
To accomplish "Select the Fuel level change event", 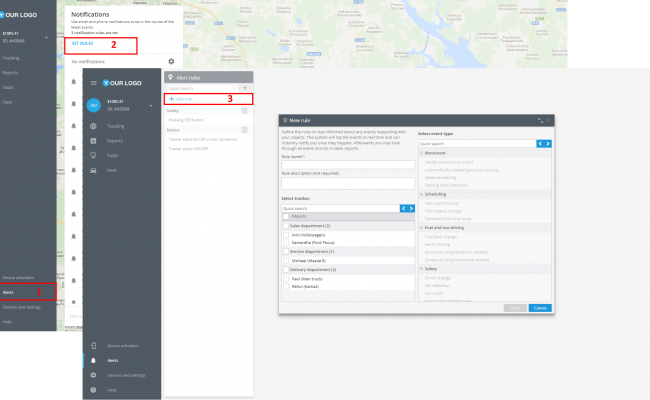I will pyautogui.click(x=441, y=237).
